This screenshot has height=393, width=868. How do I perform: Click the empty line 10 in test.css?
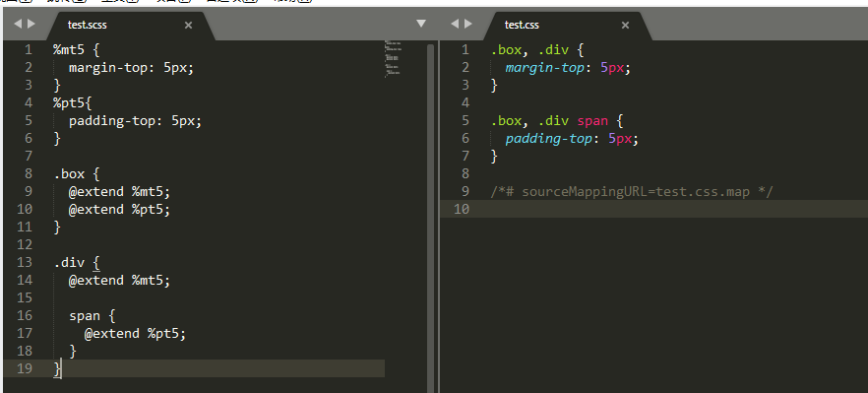tap(653, 209)
